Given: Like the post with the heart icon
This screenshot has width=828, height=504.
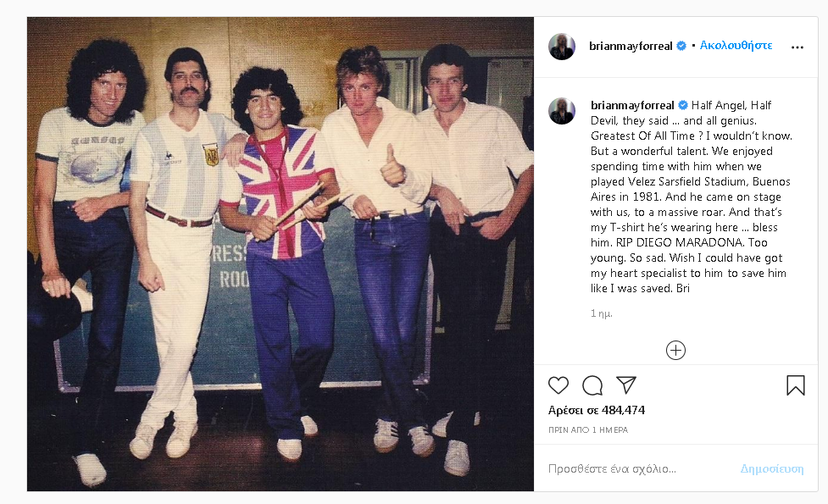Looking at the screenshot, I should (558, 385).
